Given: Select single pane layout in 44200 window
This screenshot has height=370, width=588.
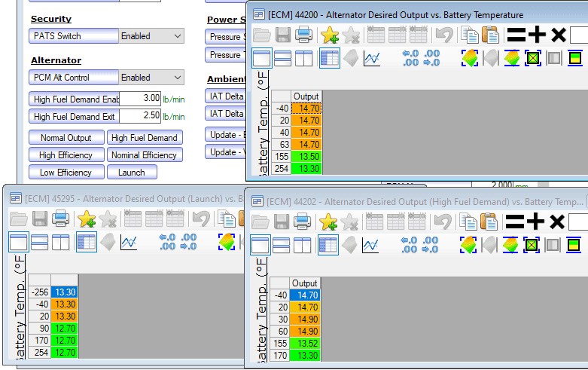Looking at the screenshot, I should point(261,58).
